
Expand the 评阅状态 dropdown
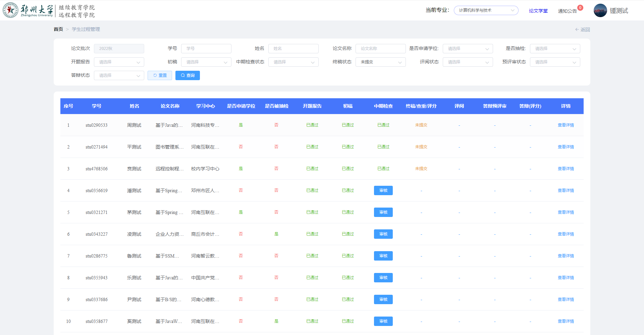(x=468, y=62)
